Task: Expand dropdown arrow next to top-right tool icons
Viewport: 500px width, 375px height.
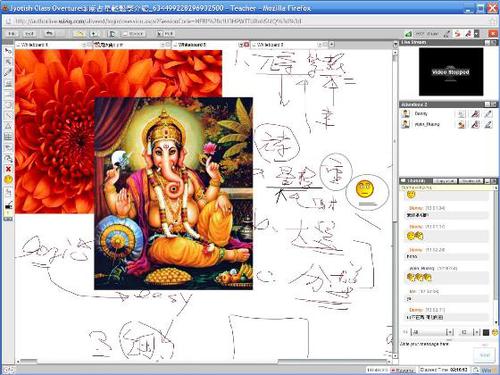Action: pos(477,34)
